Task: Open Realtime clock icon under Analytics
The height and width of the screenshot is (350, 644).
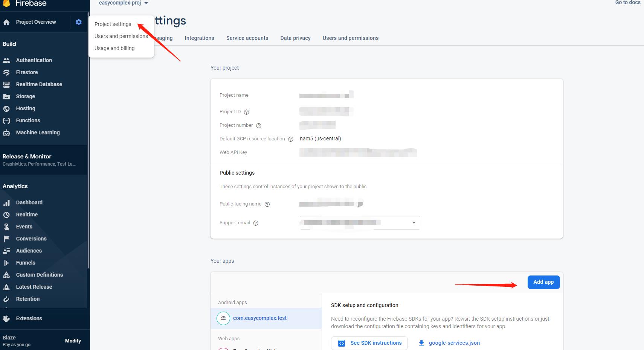Action: 6,215
